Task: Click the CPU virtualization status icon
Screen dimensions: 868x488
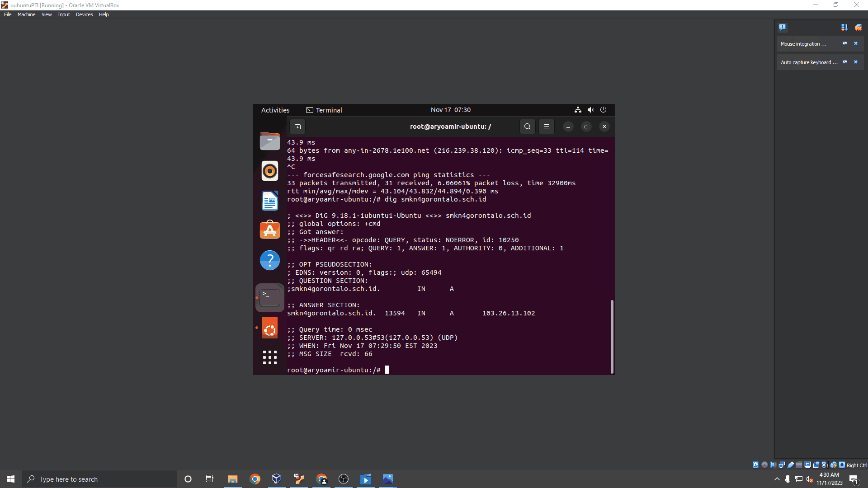Action: (x=825, y=465)
